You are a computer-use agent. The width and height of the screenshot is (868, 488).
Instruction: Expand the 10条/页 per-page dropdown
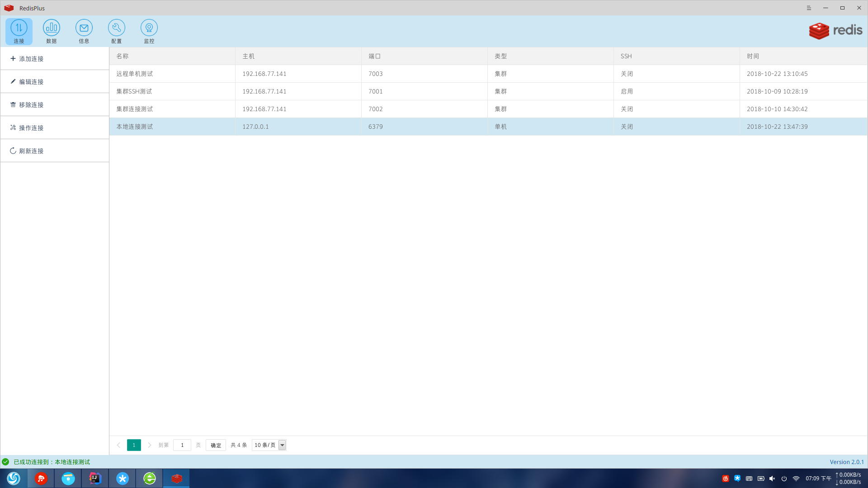[283, 445]
